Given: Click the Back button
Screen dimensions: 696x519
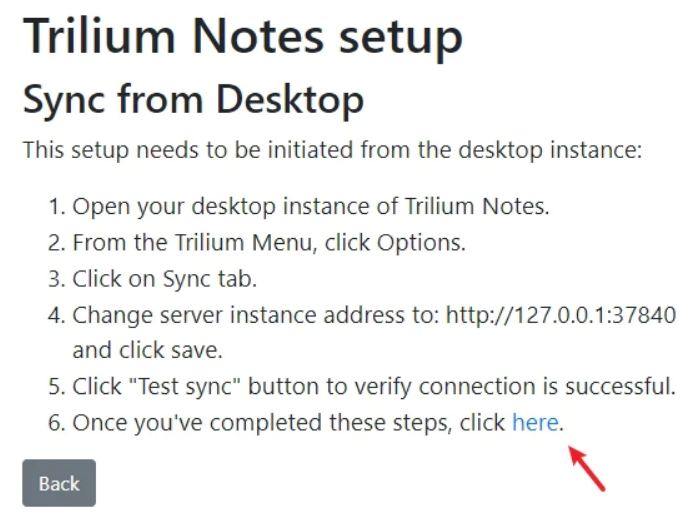Looking at the screenshot, I should click(x=58, y=483).
